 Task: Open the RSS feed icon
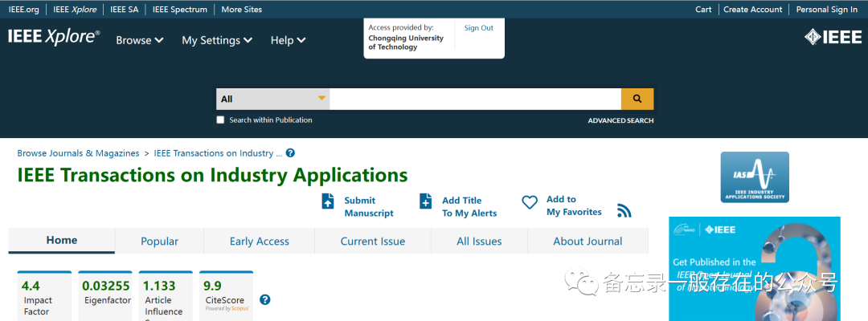point(624,211)
